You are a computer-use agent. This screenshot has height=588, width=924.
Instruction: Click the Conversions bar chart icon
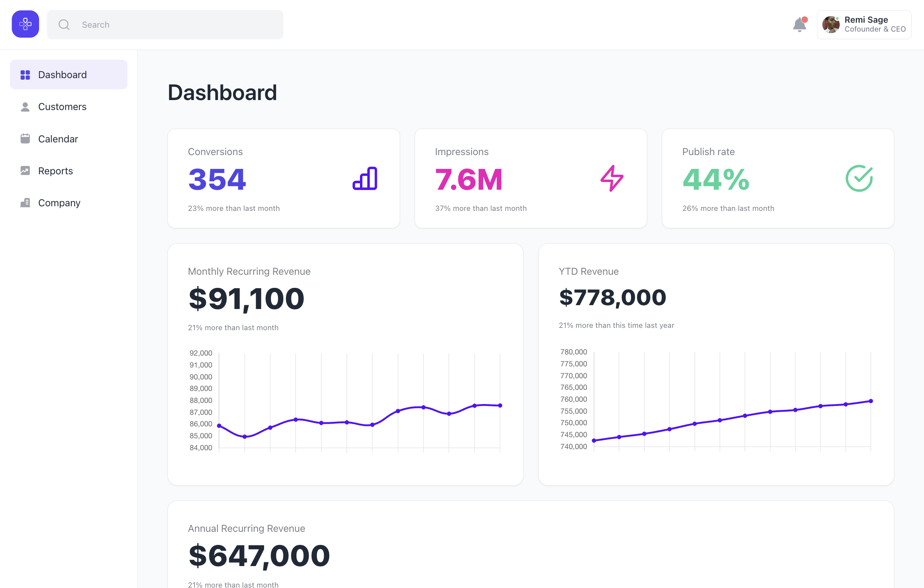coord(365,178)
